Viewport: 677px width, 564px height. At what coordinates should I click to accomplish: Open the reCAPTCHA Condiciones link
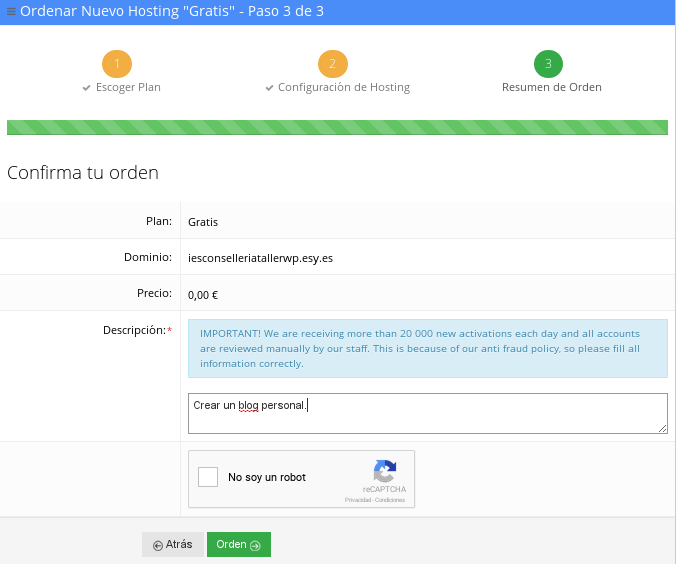(390, 499)
